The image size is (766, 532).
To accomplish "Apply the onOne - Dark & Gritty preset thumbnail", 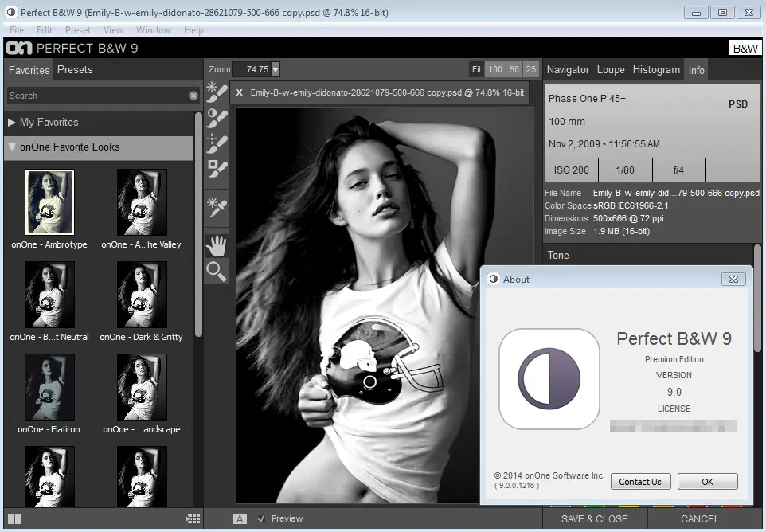I will (142, 295).
